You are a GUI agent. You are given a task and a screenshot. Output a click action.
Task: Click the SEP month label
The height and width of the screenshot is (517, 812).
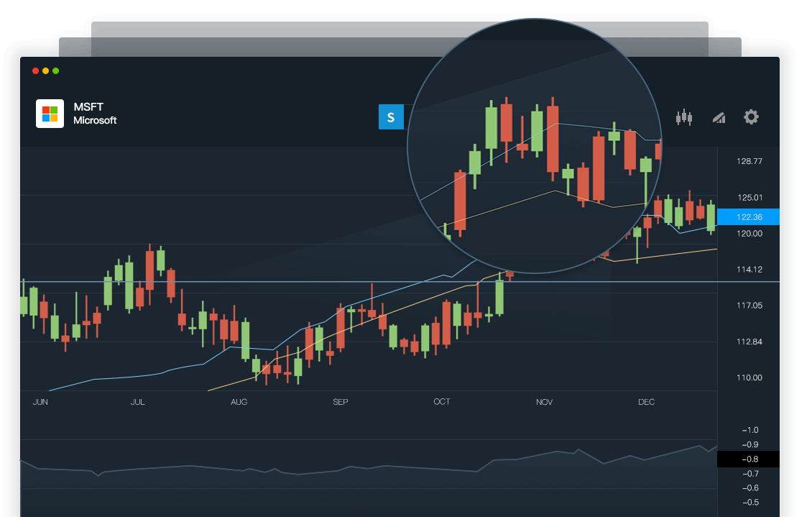pyautogui.click(x=341, y=402)
